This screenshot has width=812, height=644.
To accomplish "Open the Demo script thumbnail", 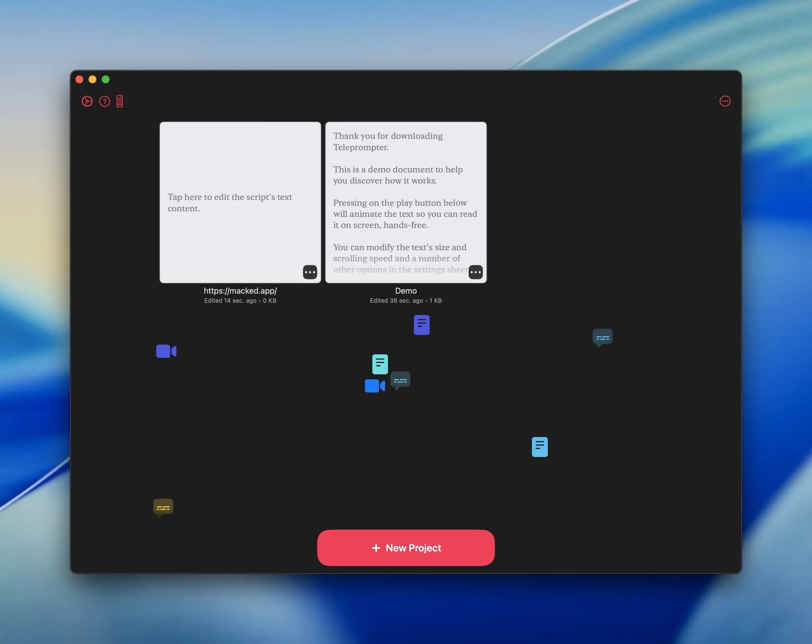I will (x=406, y=202).
